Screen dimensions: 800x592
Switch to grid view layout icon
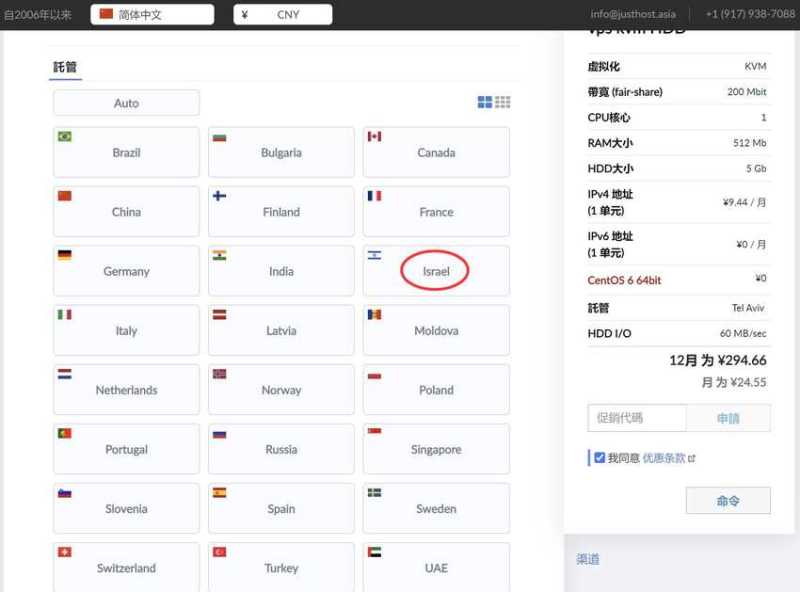pos(485,102)
